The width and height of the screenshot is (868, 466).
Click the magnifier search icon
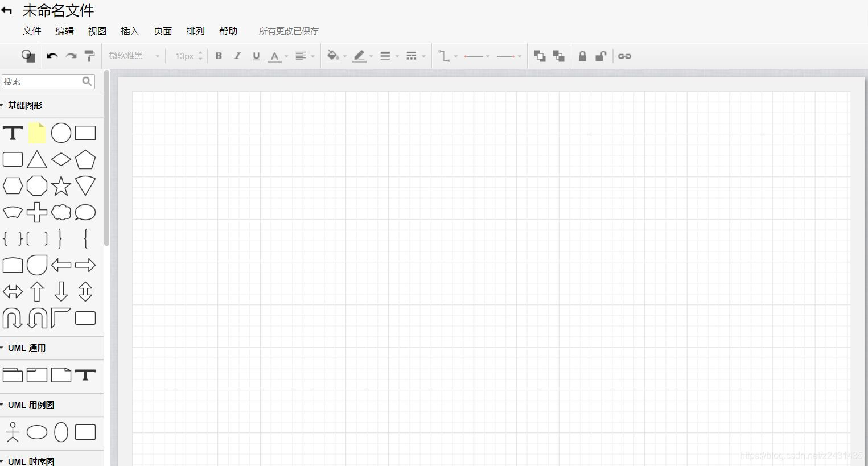[x=87, y=81]
